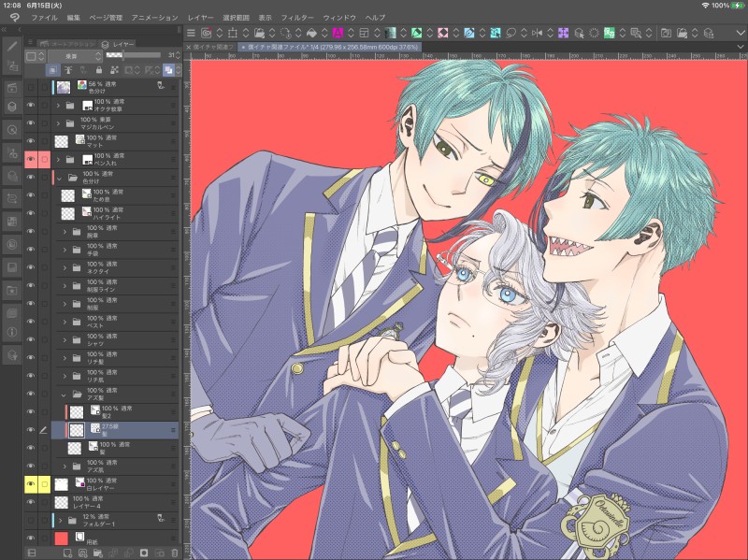Step the opacity value 31 stepper
Screen dimensions: 748x560
pyautogui.click(x=178, y=55)
